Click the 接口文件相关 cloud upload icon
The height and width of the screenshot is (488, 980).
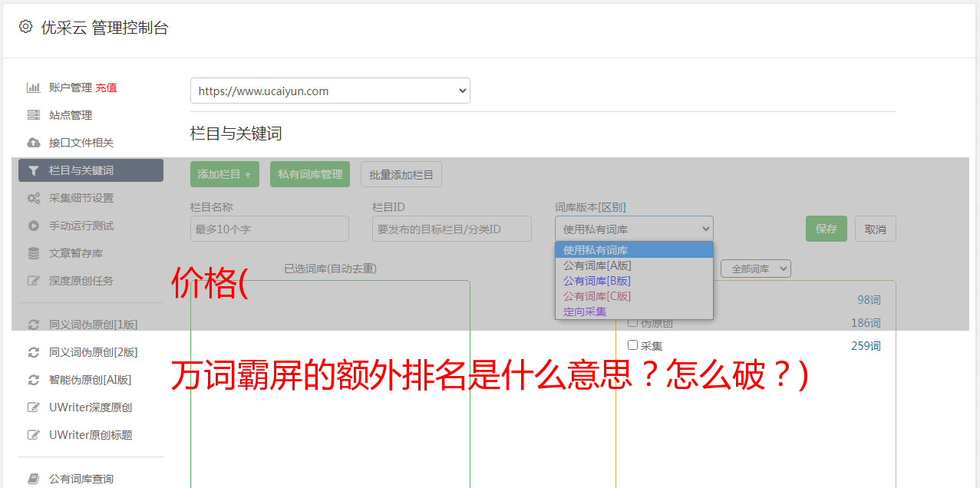click(x=33, y=143)
